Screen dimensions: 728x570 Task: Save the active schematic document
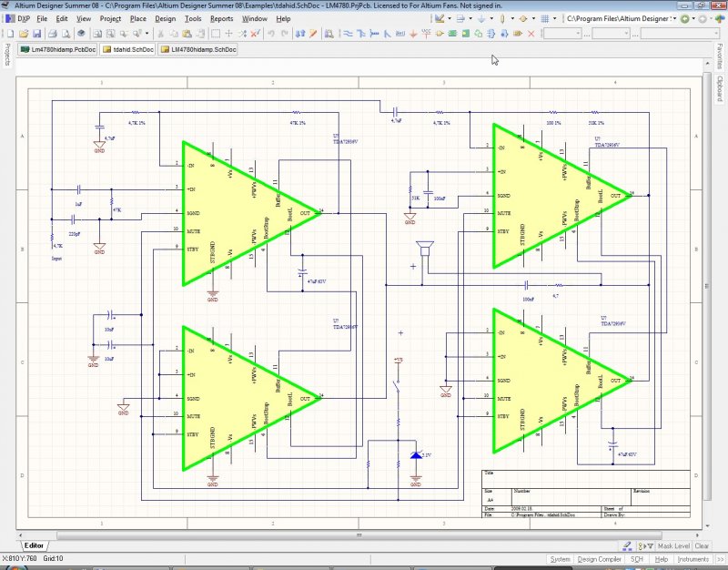coord(36,34)
